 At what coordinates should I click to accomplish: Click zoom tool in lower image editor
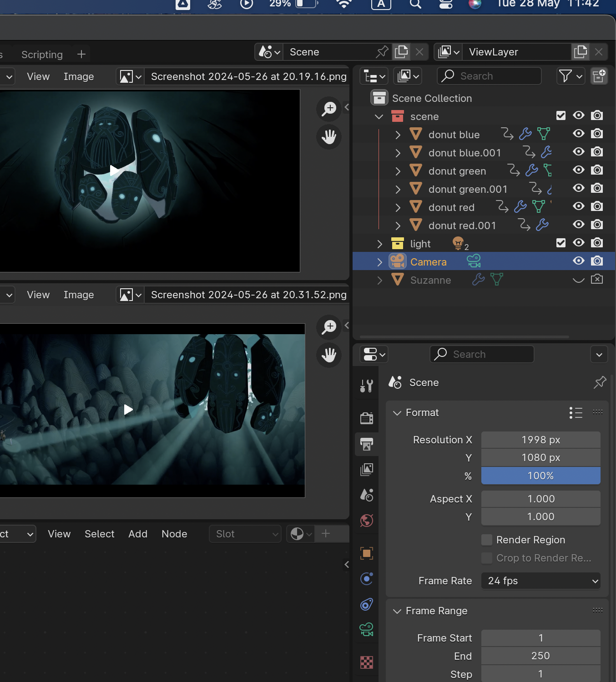329,327
